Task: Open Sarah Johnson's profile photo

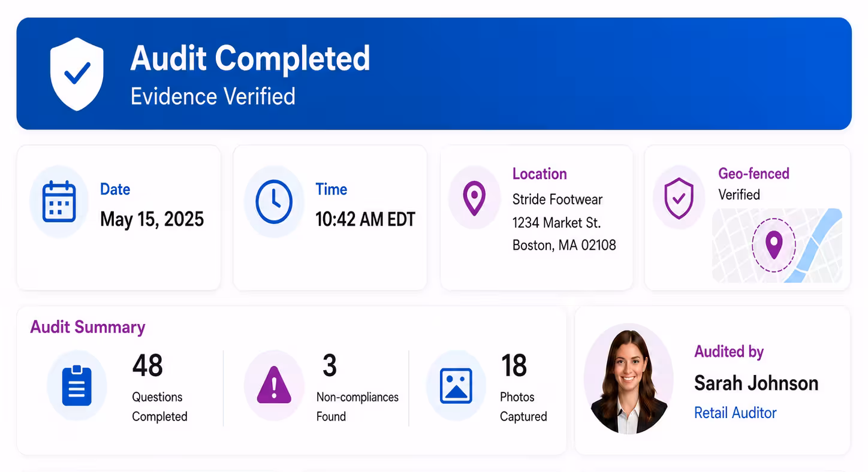Action: tap(628, 379)
